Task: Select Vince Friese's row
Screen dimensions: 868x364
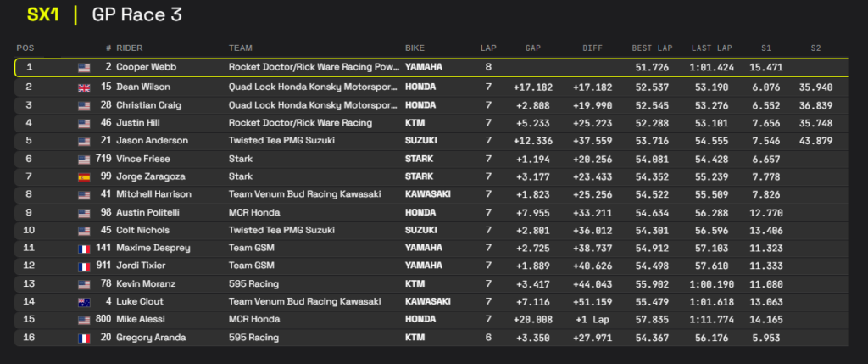Action: (431, 159)
